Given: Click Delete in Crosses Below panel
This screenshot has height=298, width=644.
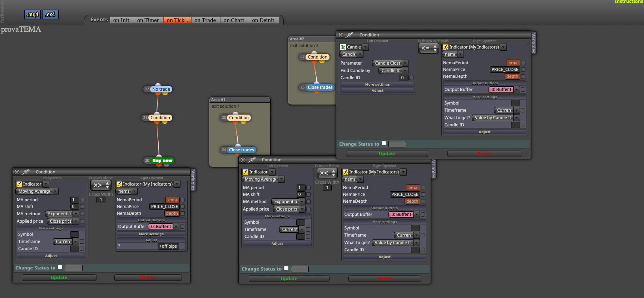Looking at the screenshot, I should click(x=385, y=279).
